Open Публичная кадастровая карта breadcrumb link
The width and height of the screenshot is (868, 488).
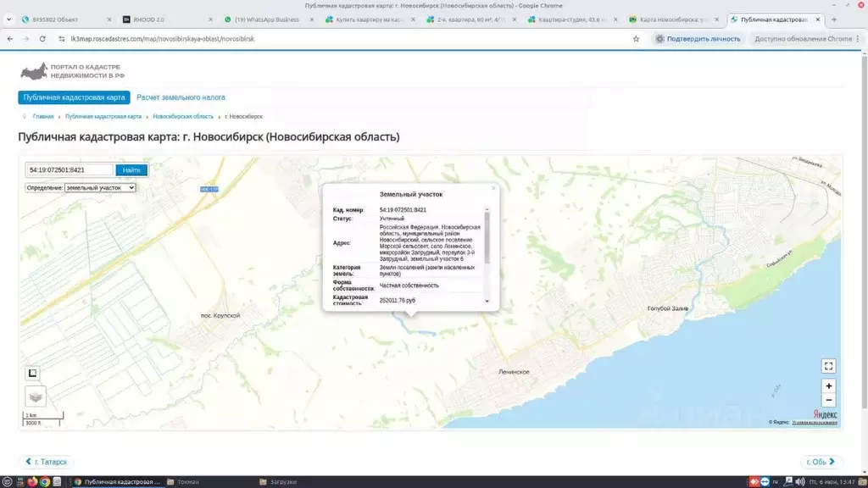click(103, 117)
